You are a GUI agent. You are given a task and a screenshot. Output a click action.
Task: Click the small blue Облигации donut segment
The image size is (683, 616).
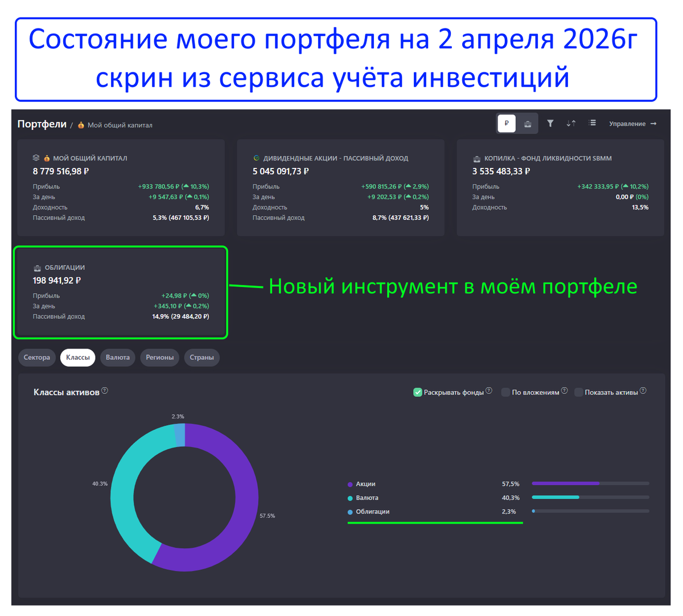click(180, 435)
